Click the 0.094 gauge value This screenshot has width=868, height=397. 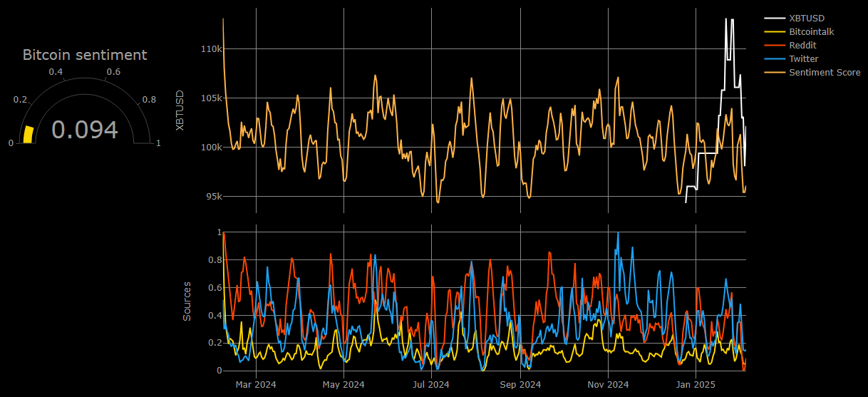[85, 130]
